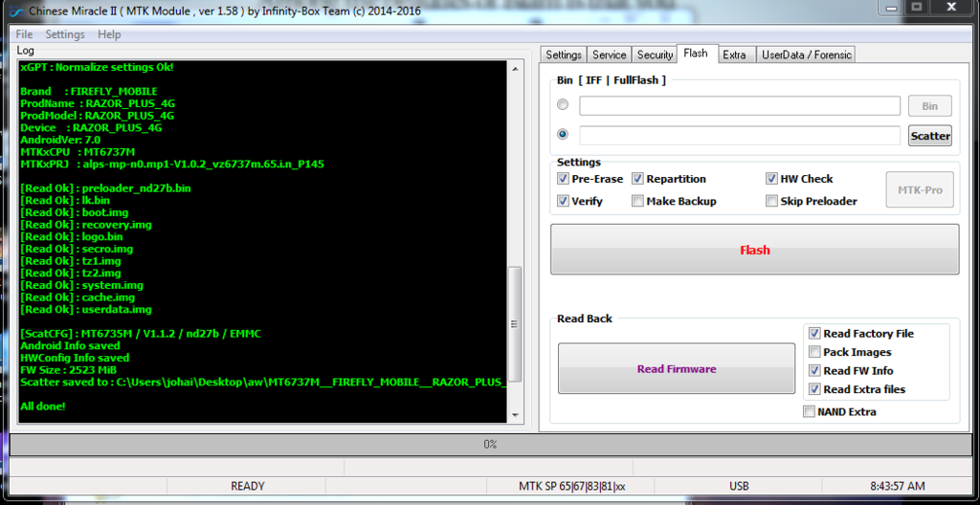This screenshot has height=505, width=980.
Task: Switch to the Service tab
Action: (609, 55)
